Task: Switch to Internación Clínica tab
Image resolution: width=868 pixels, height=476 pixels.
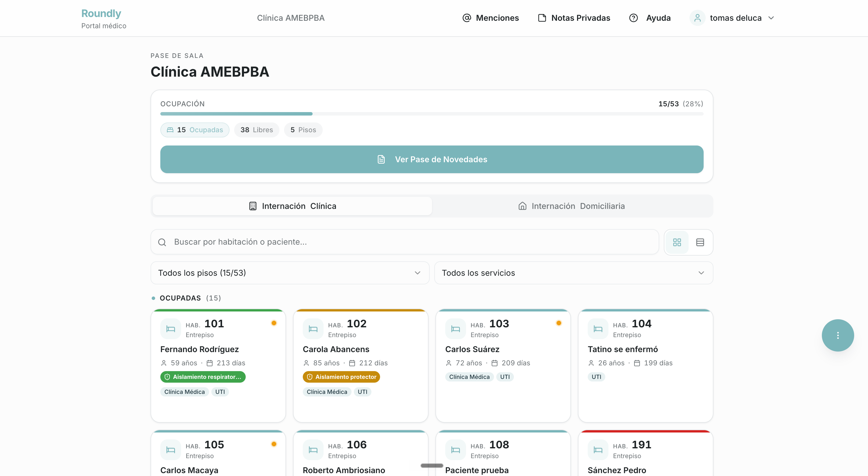Action: [292, 206]
